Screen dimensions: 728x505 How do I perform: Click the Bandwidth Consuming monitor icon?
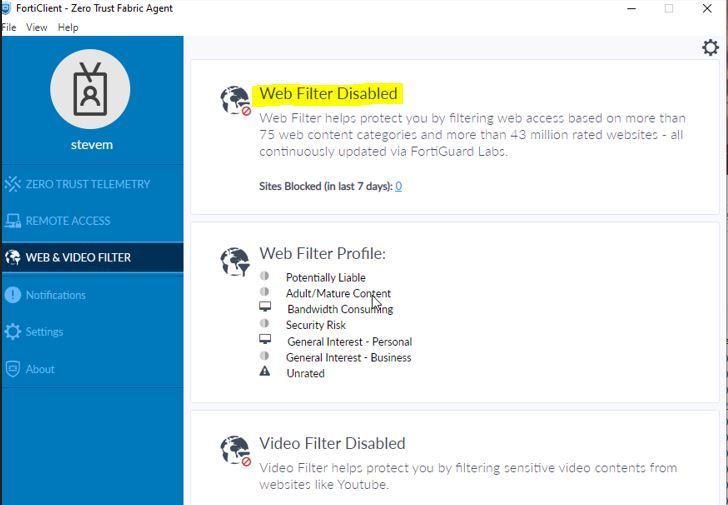click(265, 307)
